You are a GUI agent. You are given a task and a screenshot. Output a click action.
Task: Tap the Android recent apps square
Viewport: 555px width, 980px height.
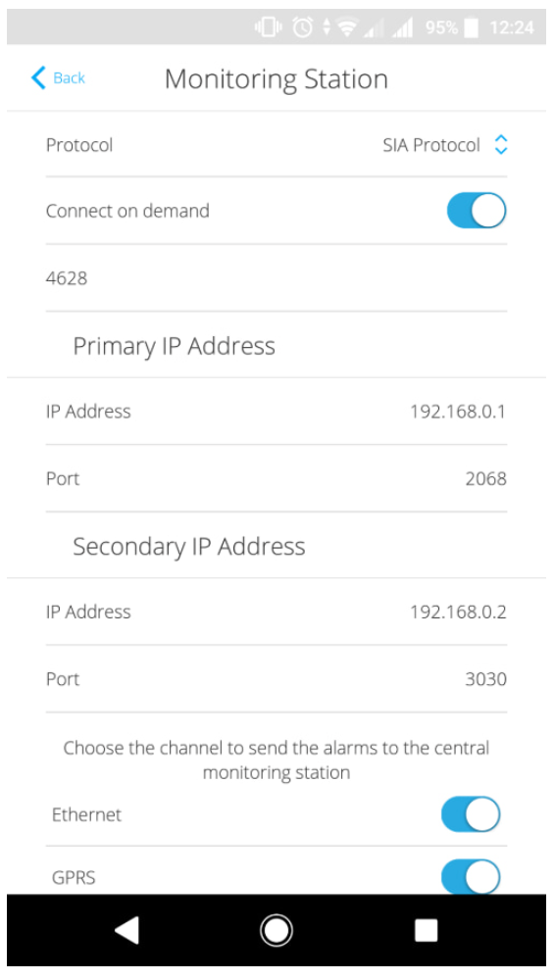point(427,931)
